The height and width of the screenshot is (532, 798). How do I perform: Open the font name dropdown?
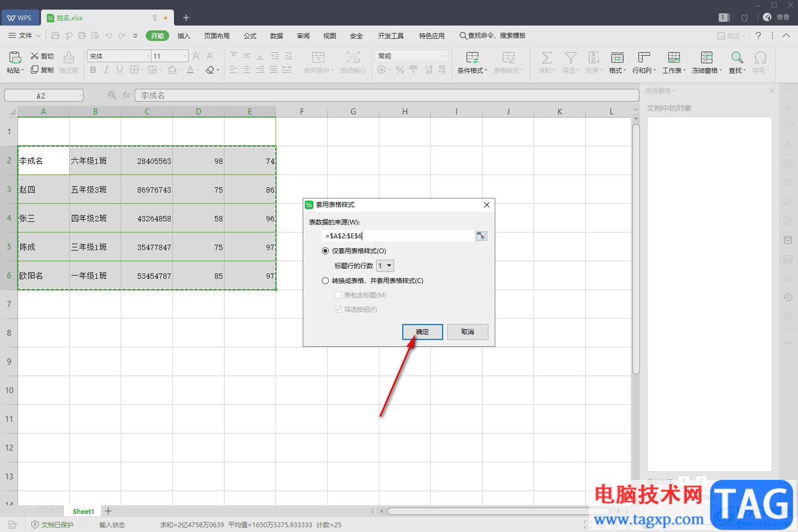pyautogui.click(x=148, y=56)
